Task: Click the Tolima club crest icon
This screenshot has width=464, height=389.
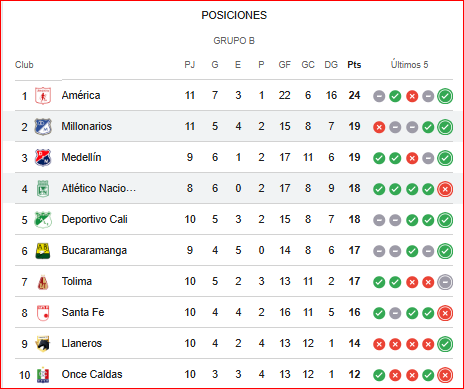Action: (x=43, y=282)
